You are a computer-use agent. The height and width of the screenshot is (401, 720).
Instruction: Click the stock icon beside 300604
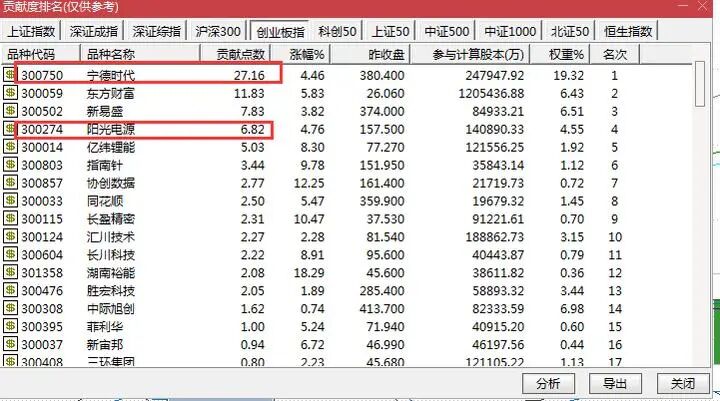click(x=10, y=254)
